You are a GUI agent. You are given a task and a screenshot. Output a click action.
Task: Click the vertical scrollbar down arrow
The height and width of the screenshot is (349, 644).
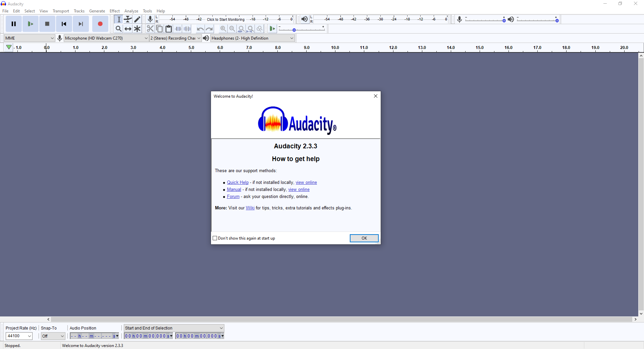[x=641, y=314]
